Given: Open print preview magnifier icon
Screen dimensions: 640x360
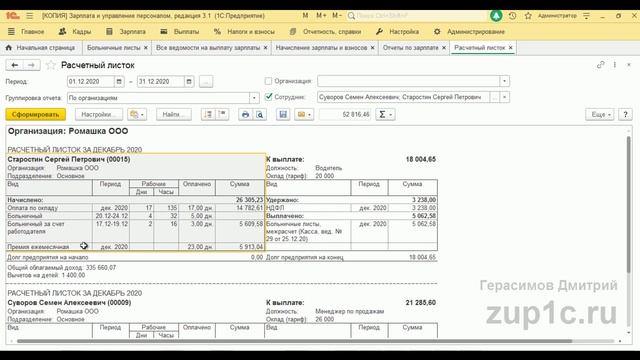Looking at the screenshot, I should click(x=260, y=115).
